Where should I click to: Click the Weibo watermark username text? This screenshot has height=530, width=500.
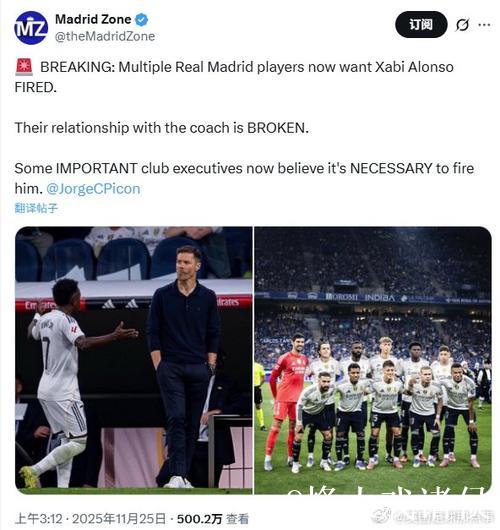(x=443, y=516)
